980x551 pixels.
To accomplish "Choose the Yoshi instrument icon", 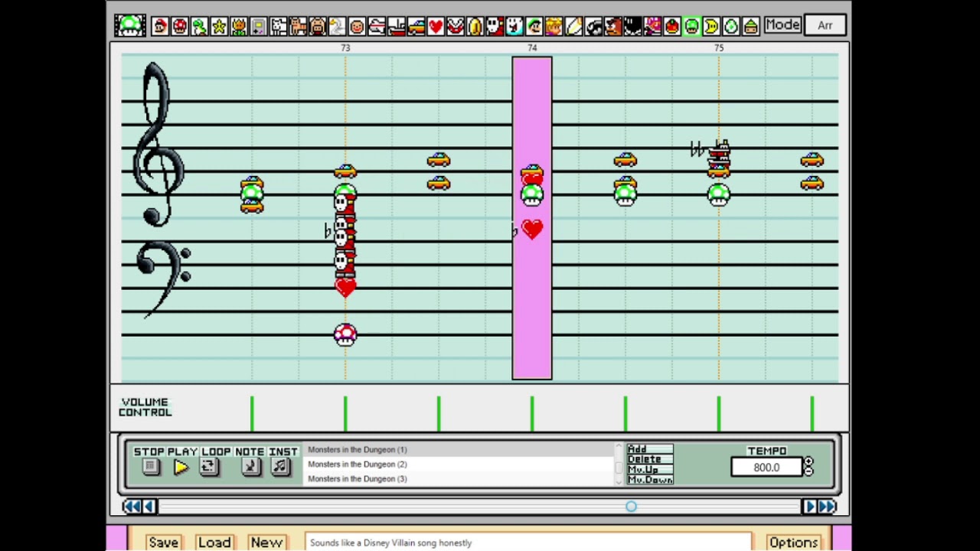I will pos(199,26).
